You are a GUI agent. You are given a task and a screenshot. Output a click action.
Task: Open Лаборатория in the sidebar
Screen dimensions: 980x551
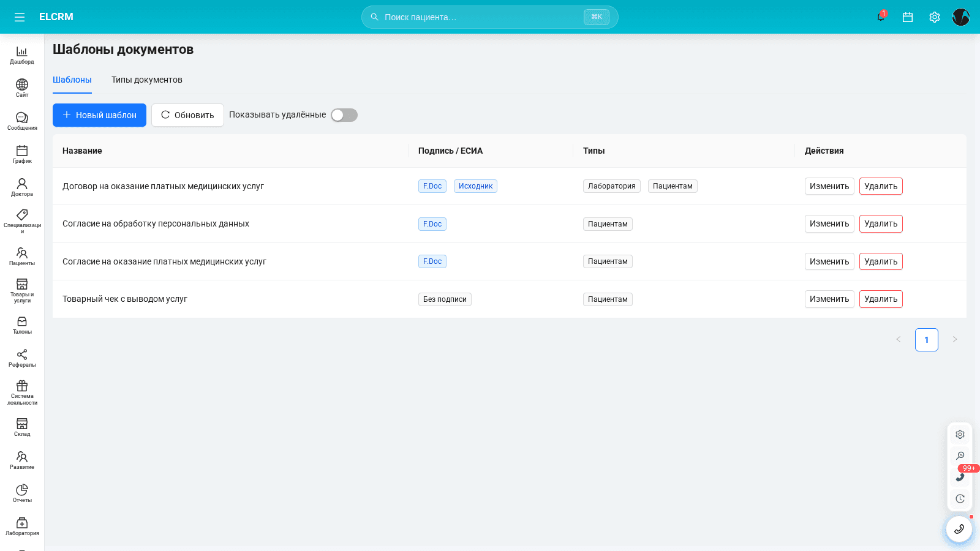pyautogui.click(x=22, y=527)
